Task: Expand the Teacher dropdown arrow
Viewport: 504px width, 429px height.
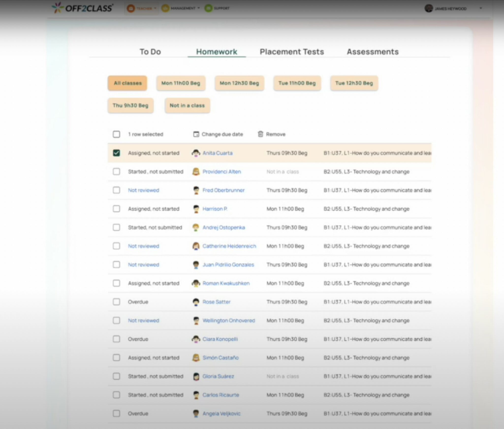Action: [155, 8]
